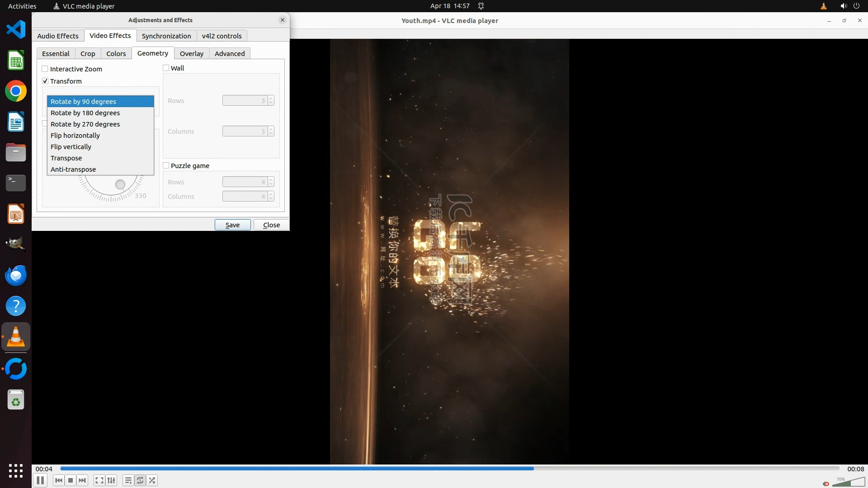Tick the Wall checkbox

pos(166,68)
